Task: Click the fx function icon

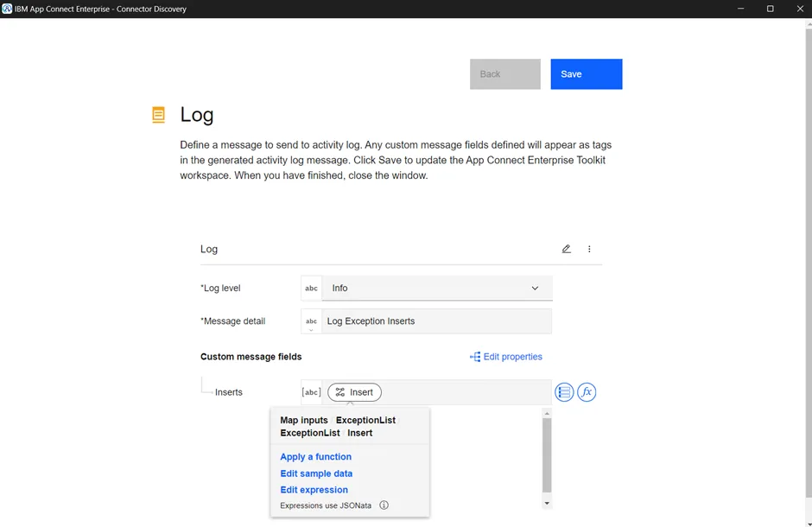Action: coord(587,392)
